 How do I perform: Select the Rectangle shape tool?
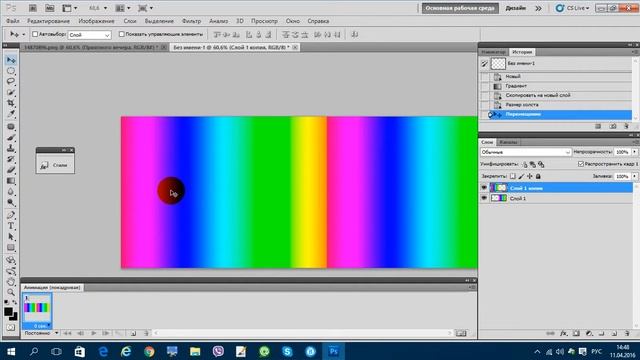[x=11, y=248]
